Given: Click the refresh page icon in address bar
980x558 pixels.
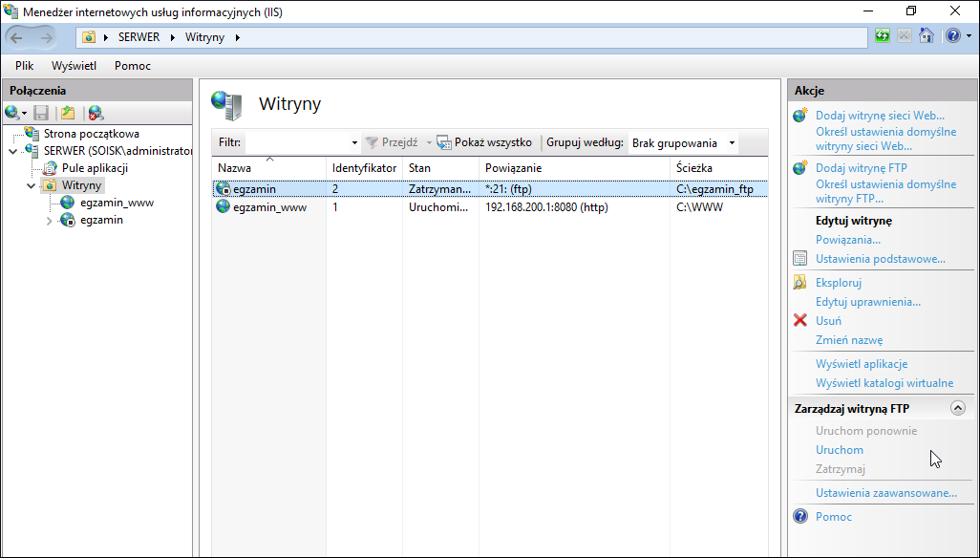Looking at the screenshot, I should pos(882,36).
